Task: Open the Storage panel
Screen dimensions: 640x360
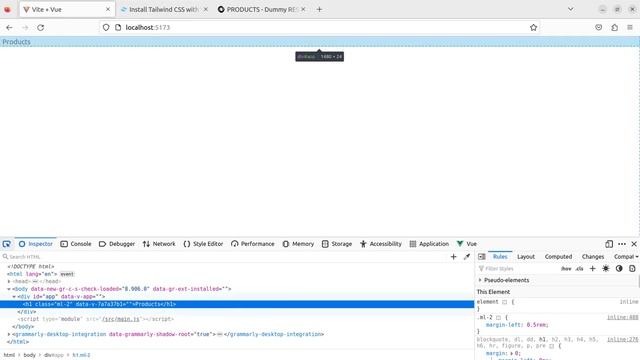Action: (337, 244)
